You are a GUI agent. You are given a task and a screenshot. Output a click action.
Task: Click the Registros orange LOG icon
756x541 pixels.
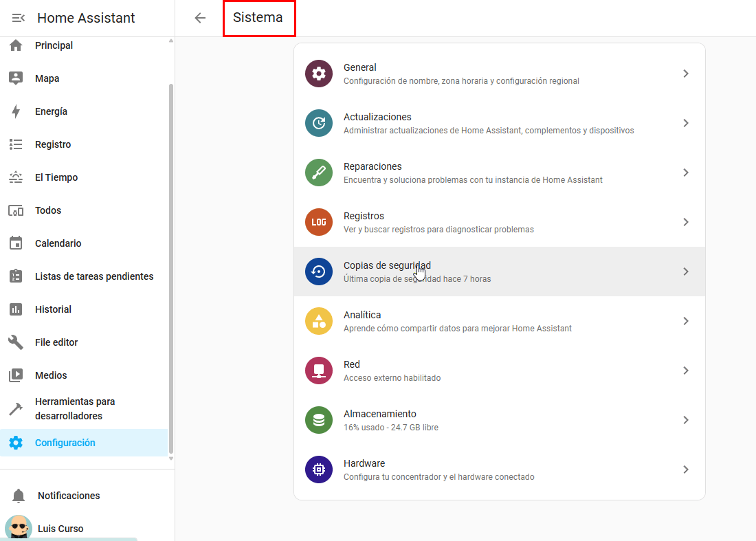pyautogui.click(x=319, y=222)
